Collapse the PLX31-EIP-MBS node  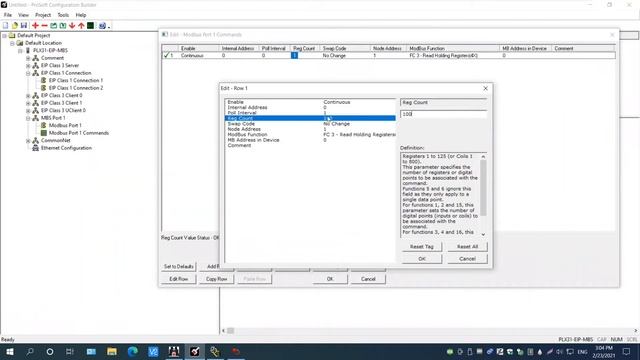20,51
